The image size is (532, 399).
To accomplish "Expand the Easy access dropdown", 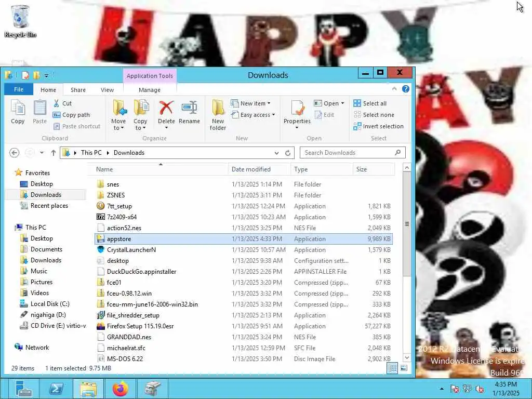I will pos(273,115).
